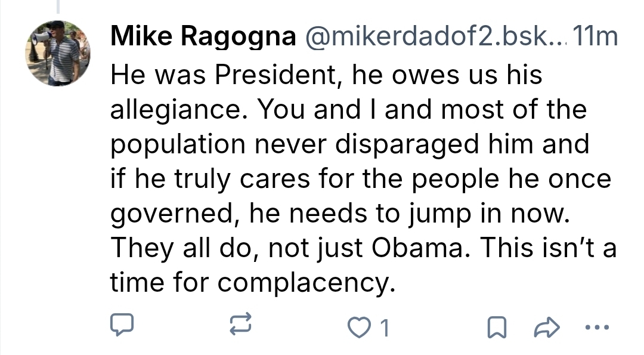Open Mike Ragogna's profile picture
Image resolution: width=644 pixels, height=355 pixels.
(x=58, y=52)
